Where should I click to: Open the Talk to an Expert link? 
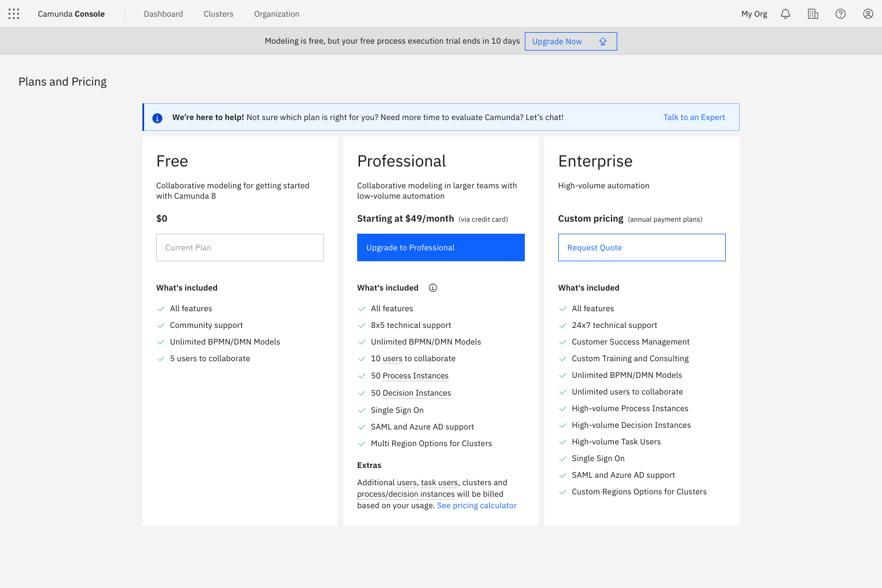coord(694,117)
